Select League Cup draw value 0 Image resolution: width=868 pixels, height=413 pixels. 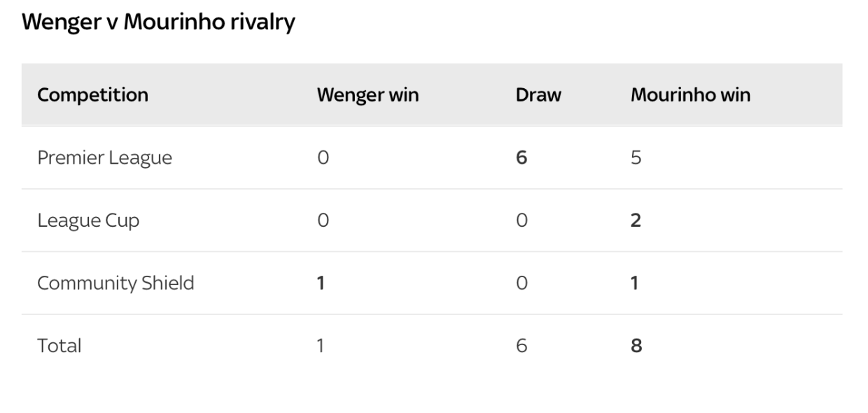pos(521,220)
